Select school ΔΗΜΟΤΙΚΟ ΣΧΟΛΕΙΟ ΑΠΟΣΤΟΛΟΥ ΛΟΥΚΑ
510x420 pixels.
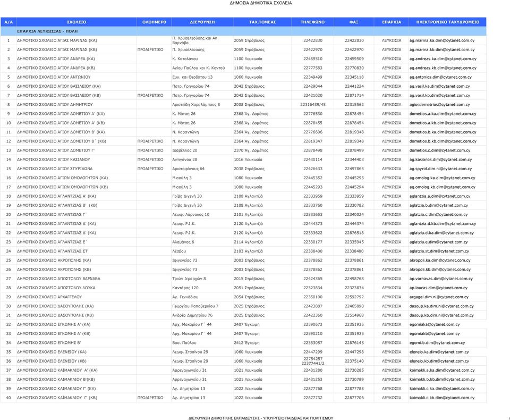click(56, 288)
